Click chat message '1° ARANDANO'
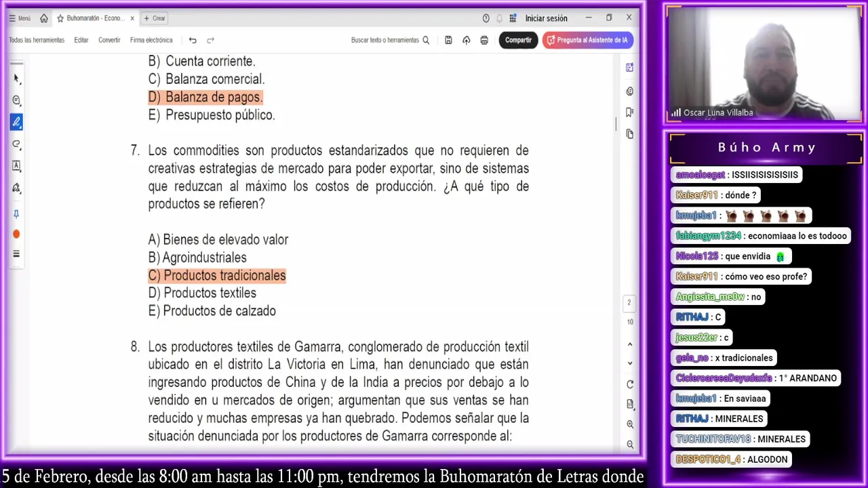 [x=757, y=378]
